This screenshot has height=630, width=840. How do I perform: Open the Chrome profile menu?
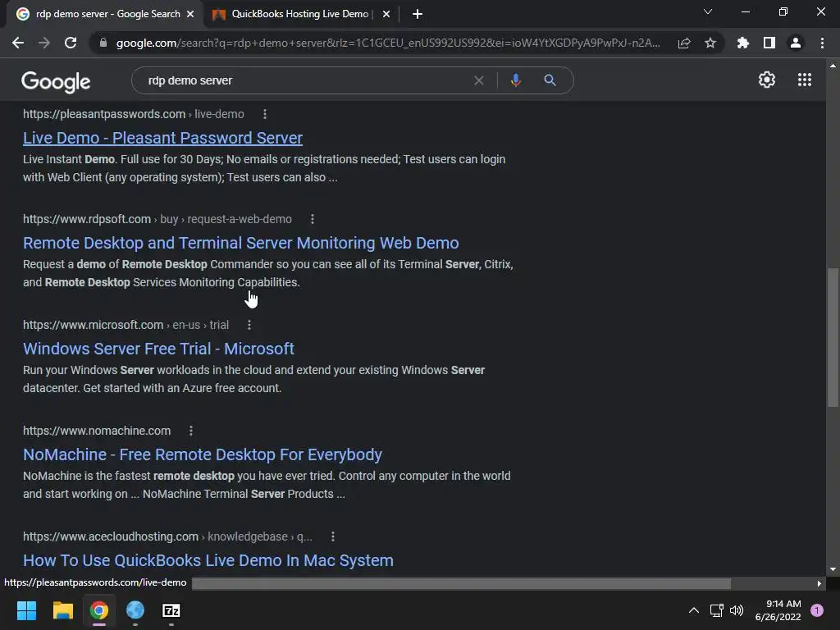coord(796,43)
